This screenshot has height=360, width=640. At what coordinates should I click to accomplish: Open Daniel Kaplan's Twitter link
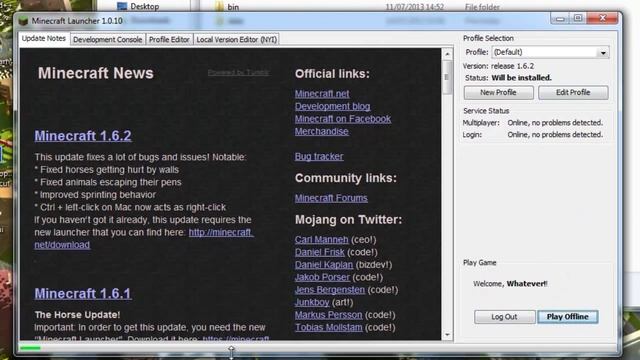(324, 264)
